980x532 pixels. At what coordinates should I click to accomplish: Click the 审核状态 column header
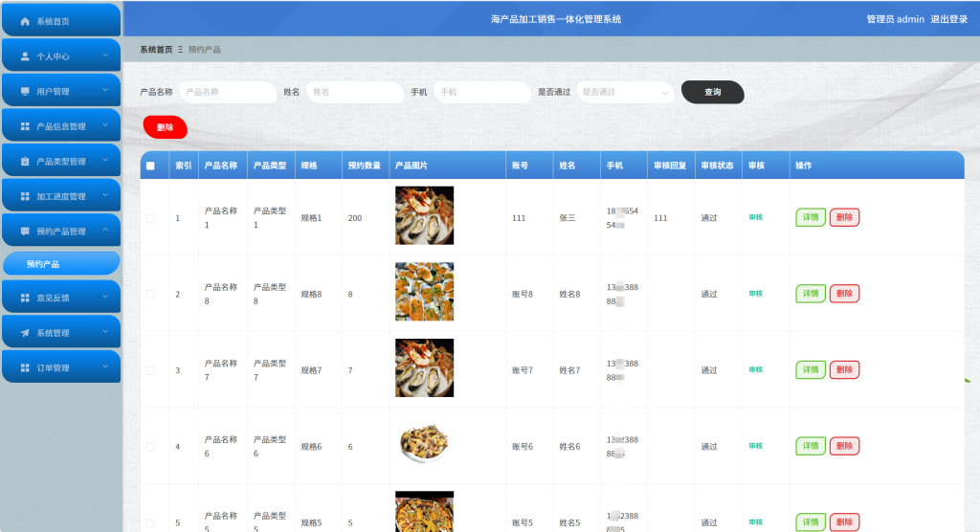(x=718, y=166)
